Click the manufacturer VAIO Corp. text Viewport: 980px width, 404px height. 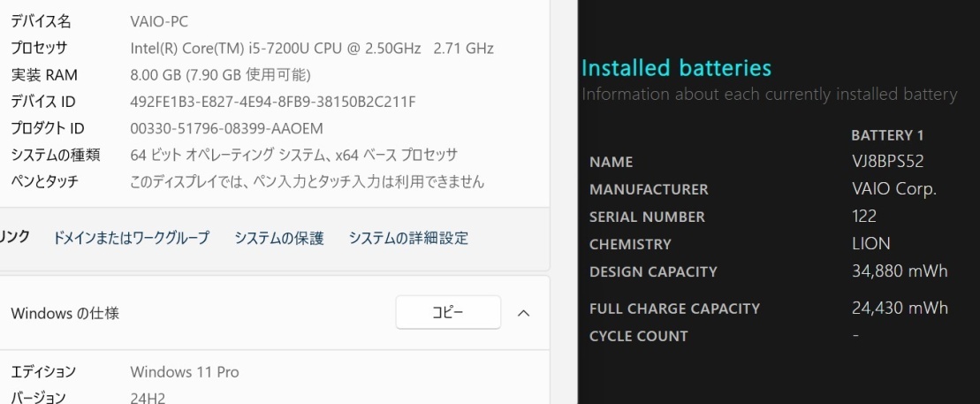coord(893,189)
